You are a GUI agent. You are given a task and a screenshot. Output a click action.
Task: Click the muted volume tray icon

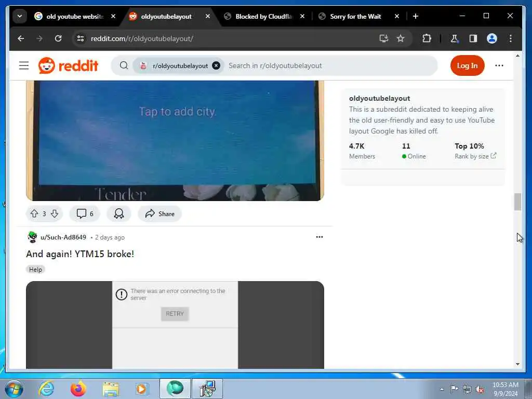click(x=480, y=389)
